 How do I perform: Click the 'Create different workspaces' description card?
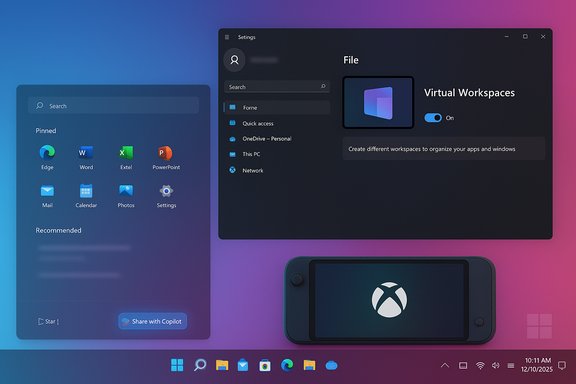(444, 149)
